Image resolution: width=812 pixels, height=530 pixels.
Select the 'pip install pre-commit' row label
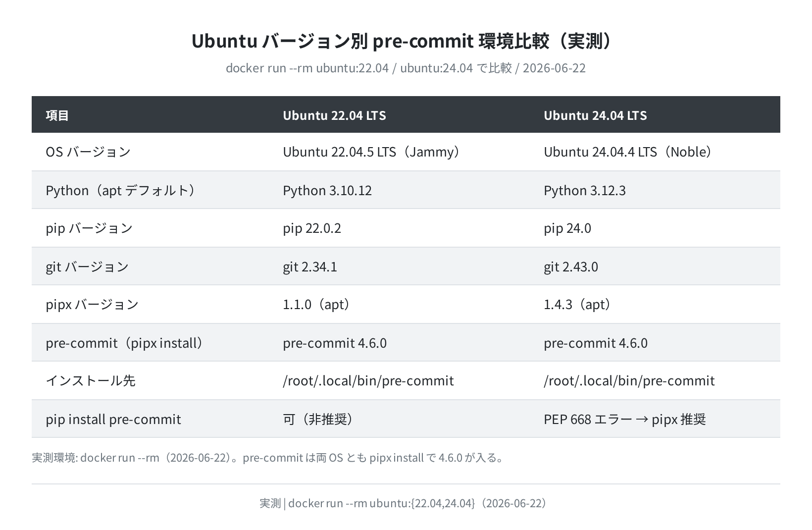[x=113, y=419]
